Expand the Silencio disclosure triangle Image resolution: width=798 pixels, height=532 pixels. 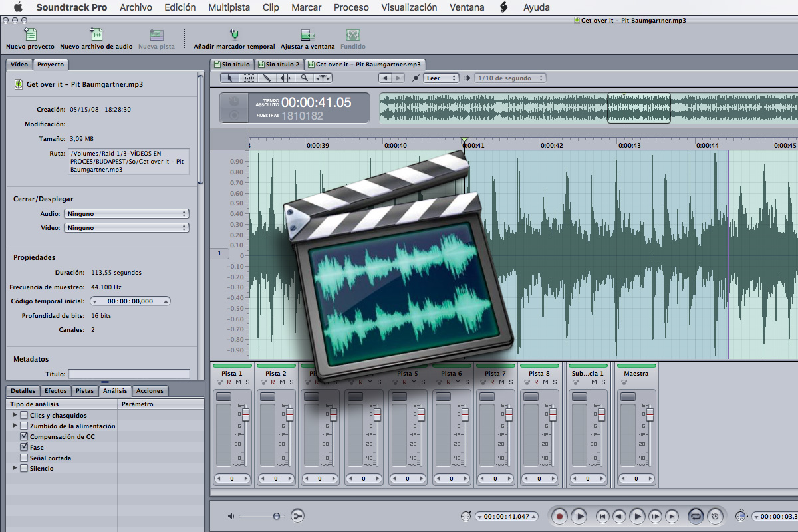point(15,469)
